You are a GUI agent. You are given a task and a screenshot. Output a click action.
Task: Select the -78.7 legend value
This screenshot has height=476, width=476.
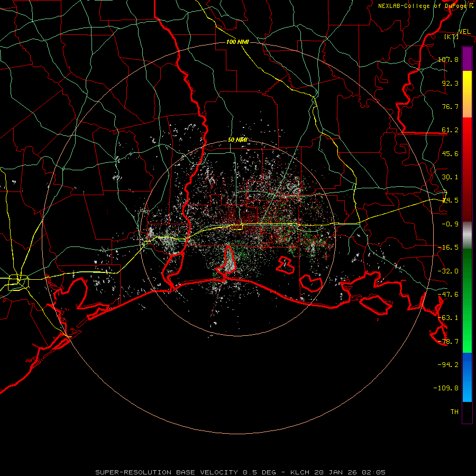click(448, 342)
